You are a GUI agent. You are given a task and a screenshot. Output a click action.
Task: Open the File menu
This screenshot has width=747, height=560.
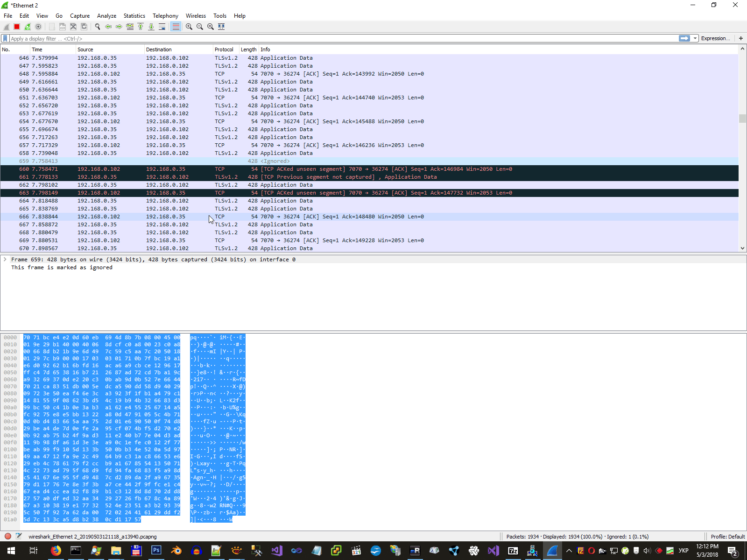pyautogui.click(x=8, y=16)
